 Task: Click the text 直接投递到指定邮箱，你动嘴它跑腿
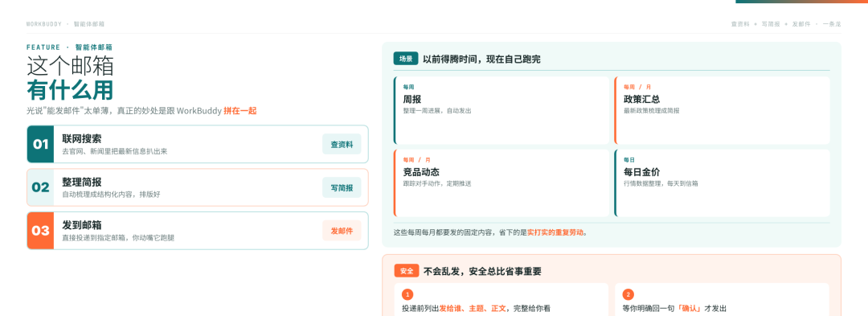click(x=118, y=237)
